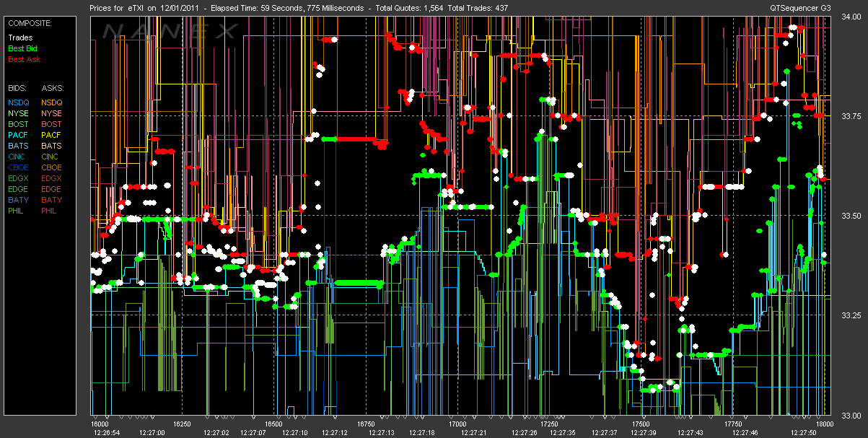Select the white 'Trades' legend entry
Image resolution: width=868 pixels, height=438 pixels.
click(x=20, y=37)
